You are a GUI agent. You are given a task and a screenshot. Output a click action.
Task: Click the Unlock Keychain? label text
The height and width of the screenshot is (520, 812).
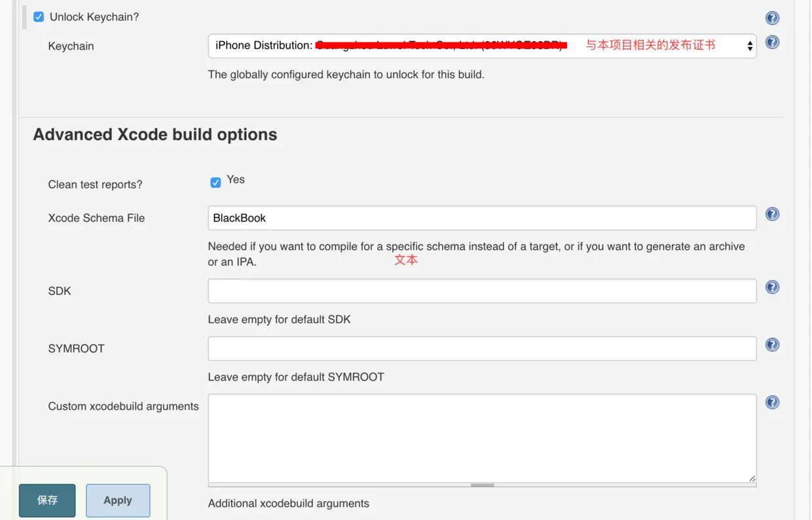(x=94, y=17)
